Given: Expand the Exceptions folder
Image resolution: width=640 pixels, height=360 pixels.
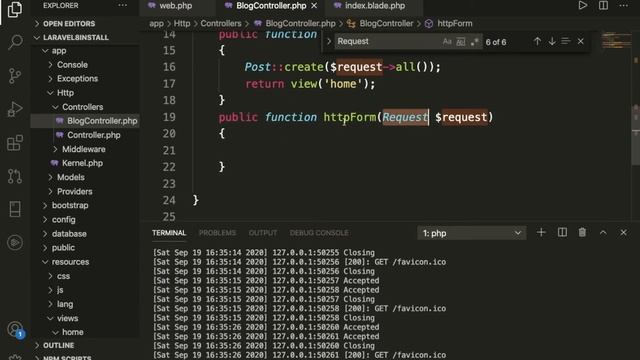Looking at the screenshot, I should coord(77,79).
